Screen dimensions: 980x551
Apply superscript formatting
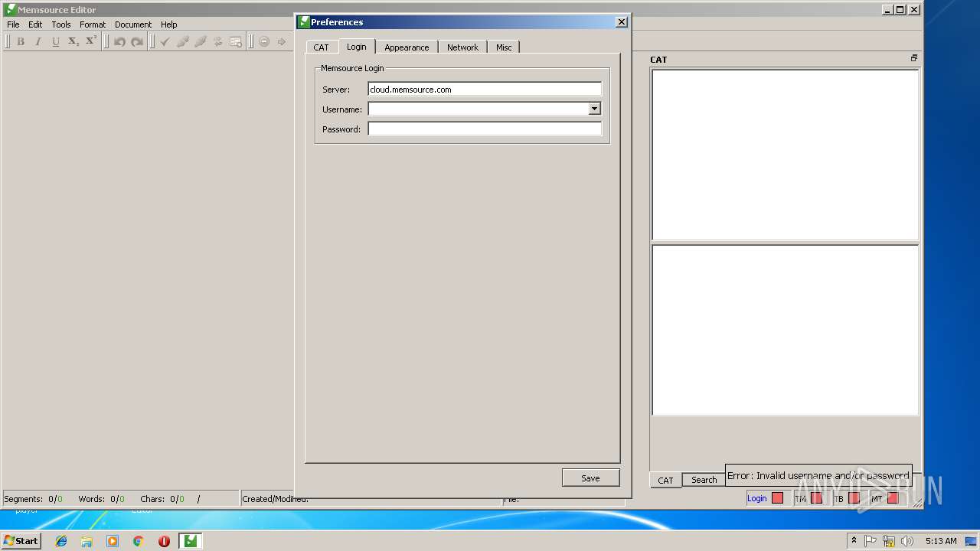tap(91, 41)
